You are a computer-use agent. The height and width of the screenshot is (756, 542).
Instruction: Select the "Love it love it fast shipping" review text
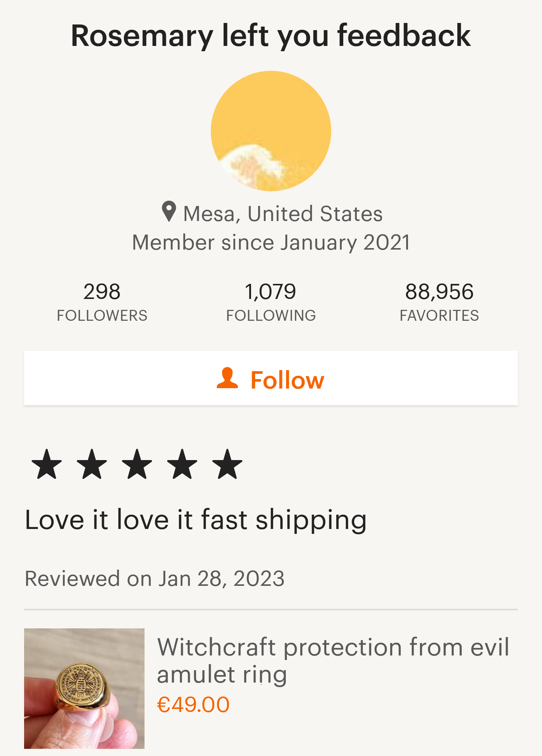pos(196,520)
